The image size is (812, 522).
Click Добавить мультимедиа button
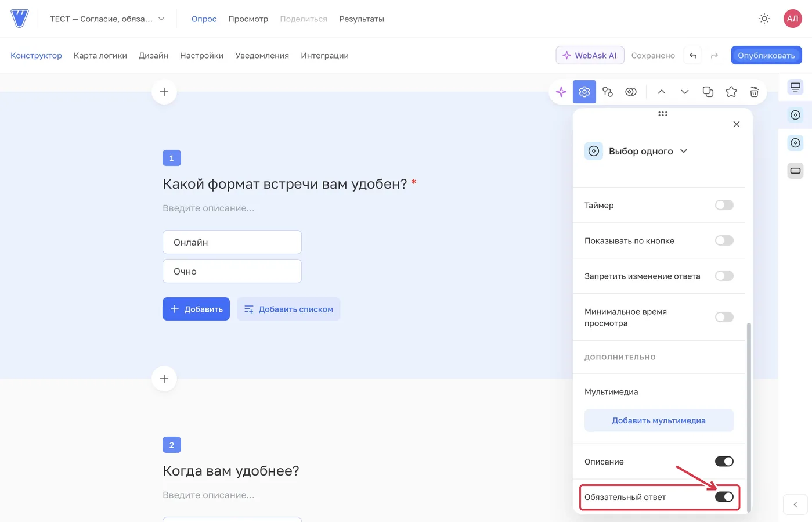[x=659, y=420]
